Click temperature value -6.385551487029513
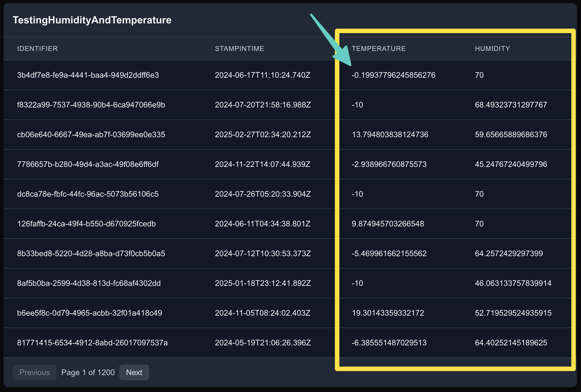 389,343
